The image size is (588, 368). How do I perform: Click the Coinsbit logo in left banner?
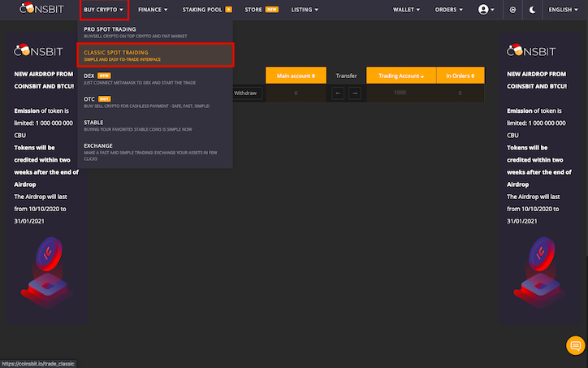pyautogui.click(x=38, y=50)
